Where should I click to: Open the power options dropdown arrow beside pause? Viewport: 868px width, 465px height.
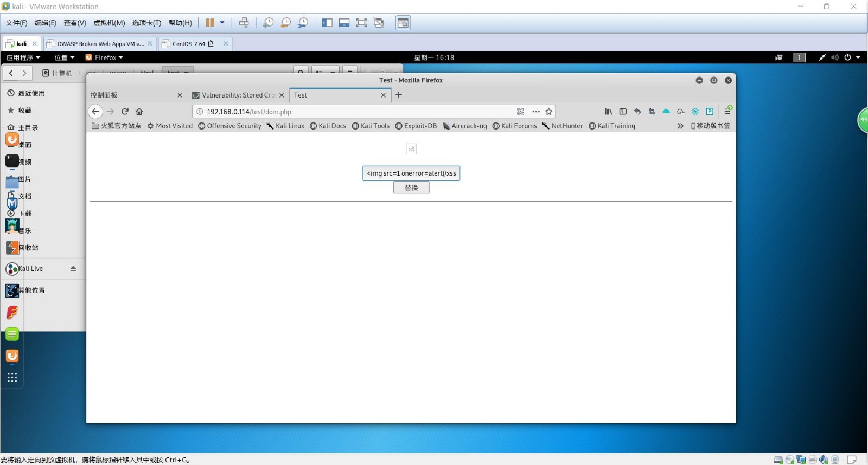click(222, 23)
